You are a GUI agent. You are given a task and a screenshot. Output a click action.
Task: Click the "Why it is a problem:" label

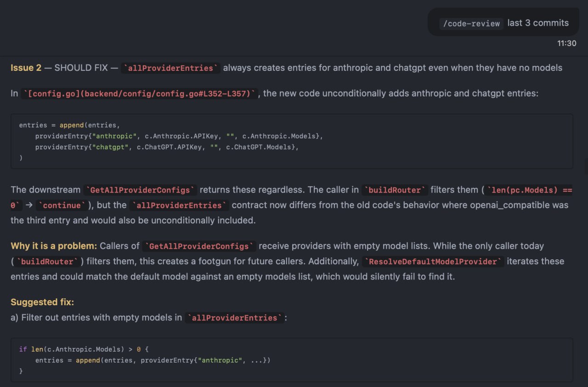[x=54, y=246]
